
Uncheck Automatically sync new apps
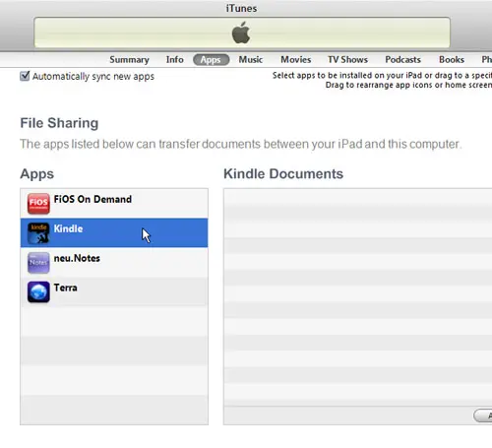click(25, 76)
